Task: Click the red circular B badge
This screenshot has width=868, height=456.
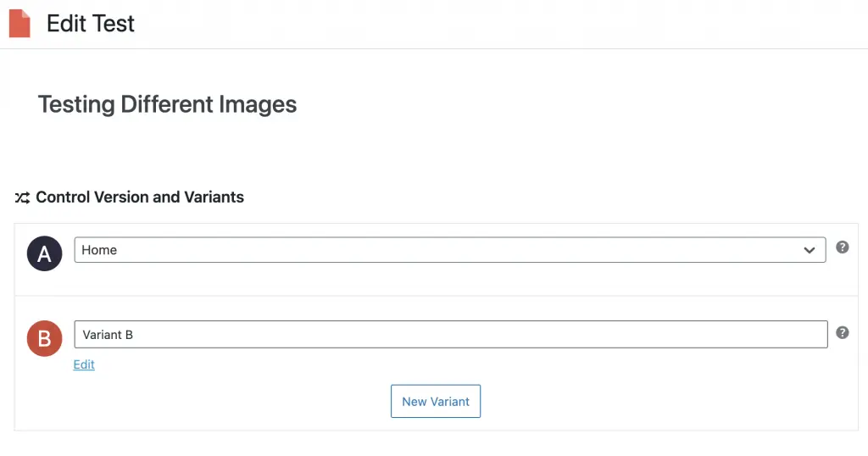Action: point(44,338)
